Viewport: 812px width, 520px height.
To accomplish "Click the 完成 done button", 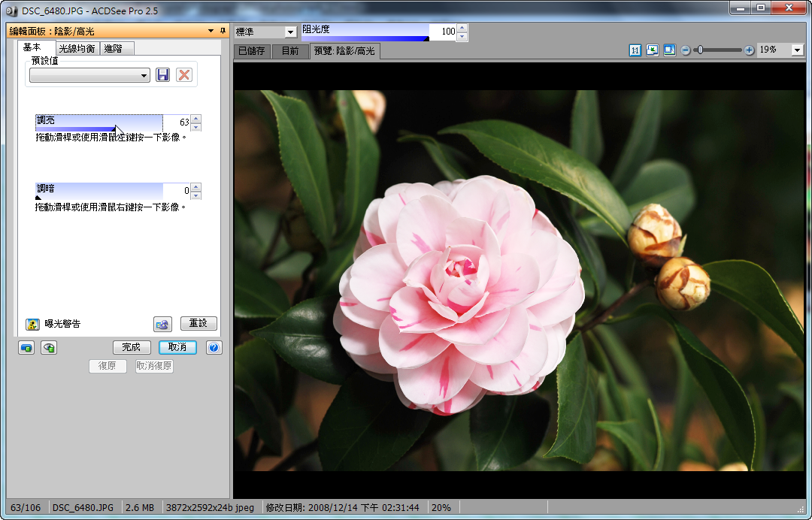I will pyautogui.click(x=132, y=347).
